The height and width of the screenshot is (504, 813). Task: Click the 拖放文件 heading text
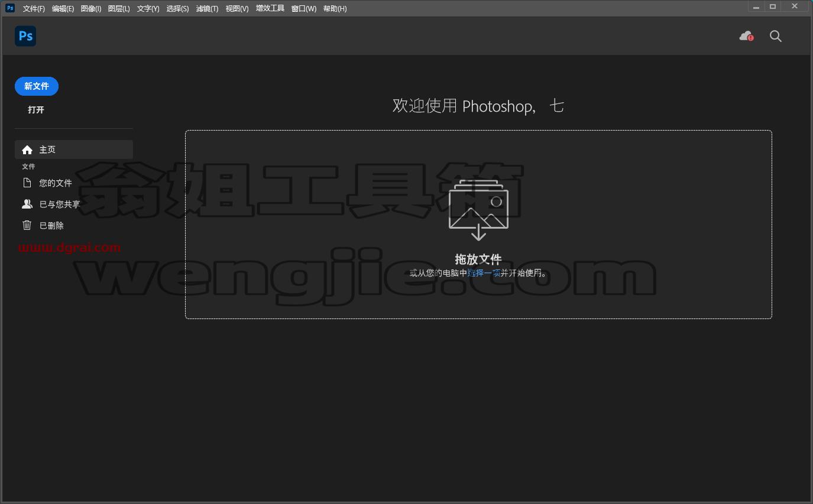478,259
